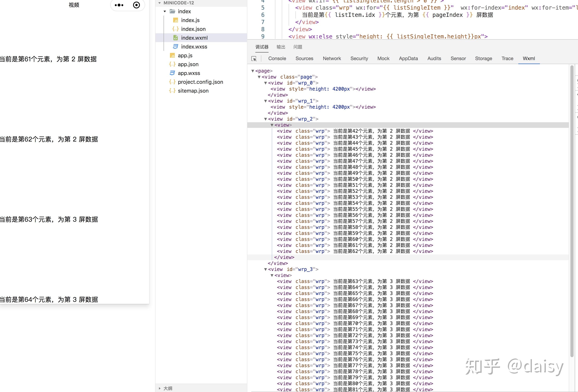Open app.wxss file in the tree

click(x=189, y=73)
